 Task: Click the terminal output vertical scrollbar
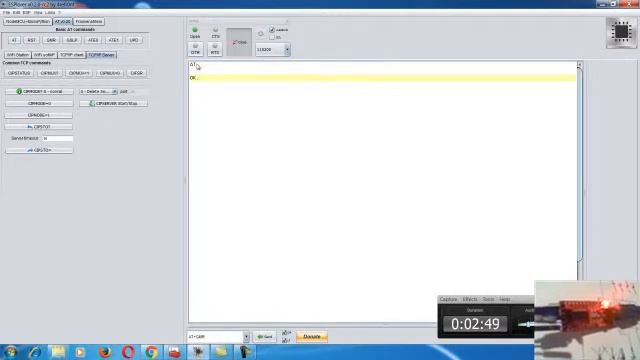coord(580,163)
